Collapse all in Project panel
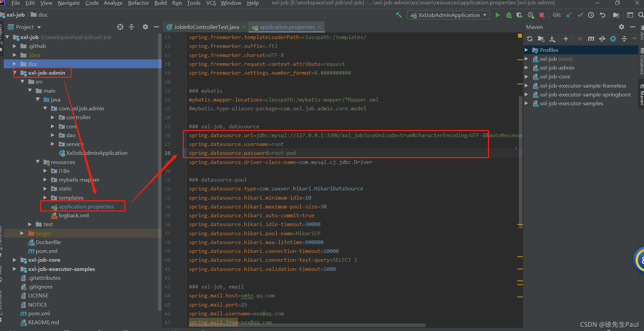This screenshot has width=644, height=331. click(x=132, y=27)
